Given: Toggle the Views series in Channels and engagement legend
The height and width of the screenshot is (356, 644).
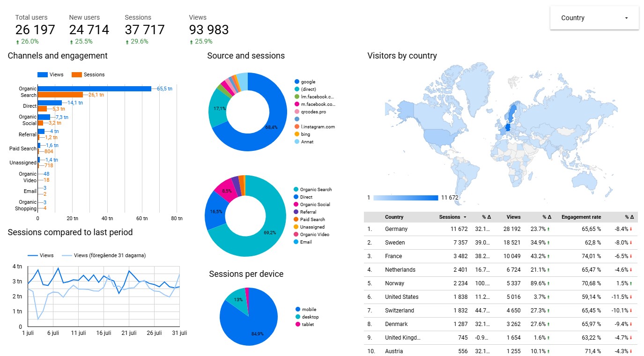Looking at the screenshot, I should pos(43,74).
